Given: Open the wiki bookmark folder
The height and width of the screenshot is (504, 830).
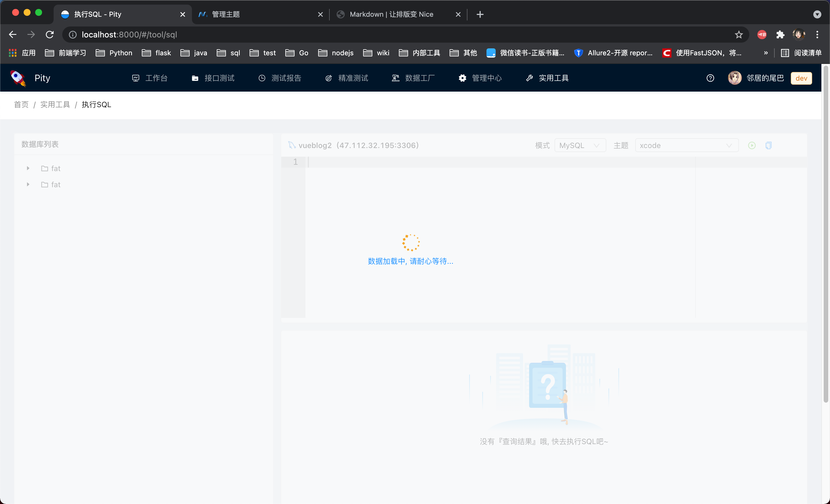Looking at the screenshot, I should pos(376,53).
